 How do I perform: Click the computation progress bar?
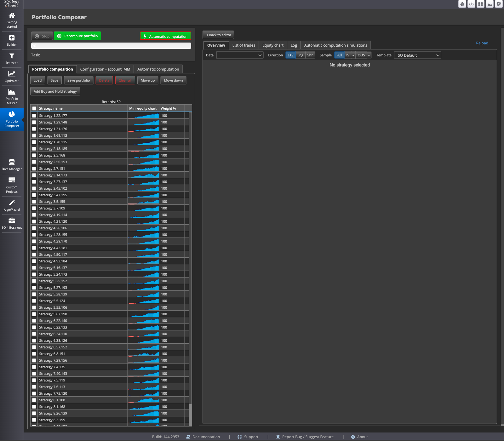point(111,46)
